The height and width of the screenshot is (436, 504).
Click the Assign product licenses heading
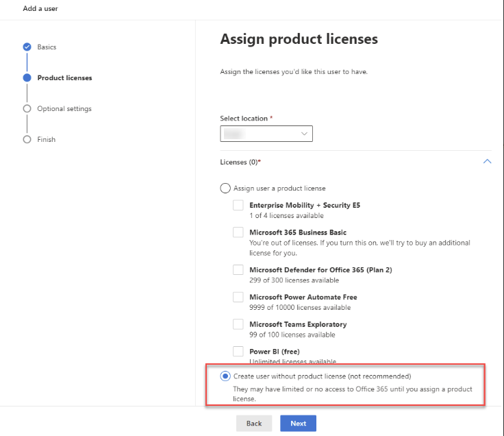pos(299,39)
